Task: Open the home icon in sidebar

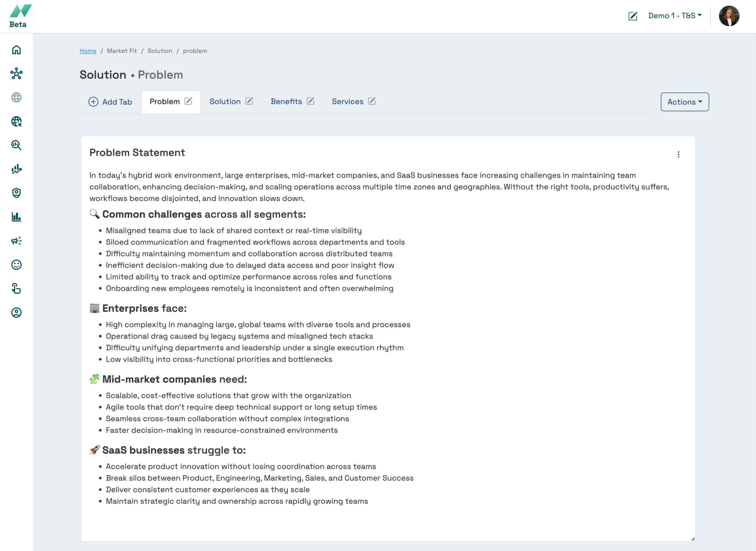Action: click(x=16, y=50)
